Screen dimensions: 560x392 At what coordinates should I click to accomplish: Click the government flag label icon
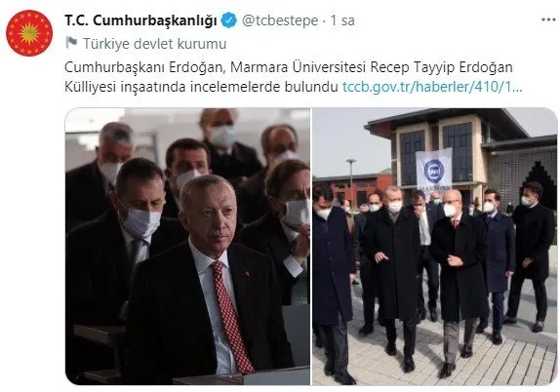72,43
